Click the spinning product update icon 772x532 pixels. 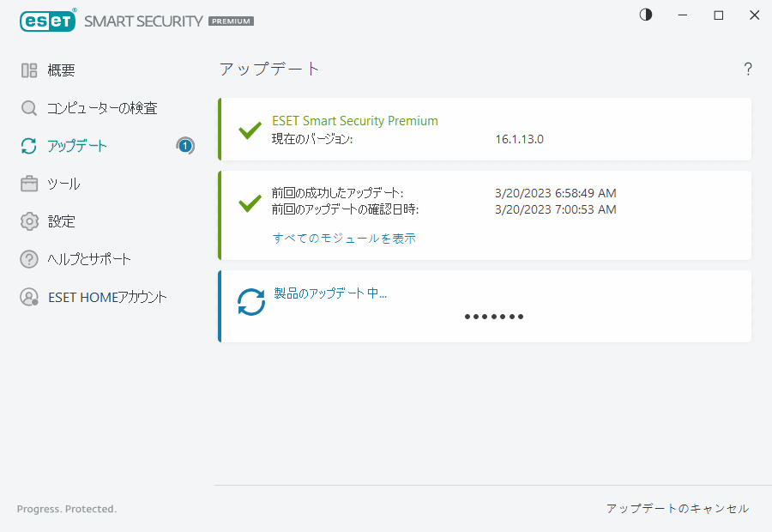tap(251, 303)
